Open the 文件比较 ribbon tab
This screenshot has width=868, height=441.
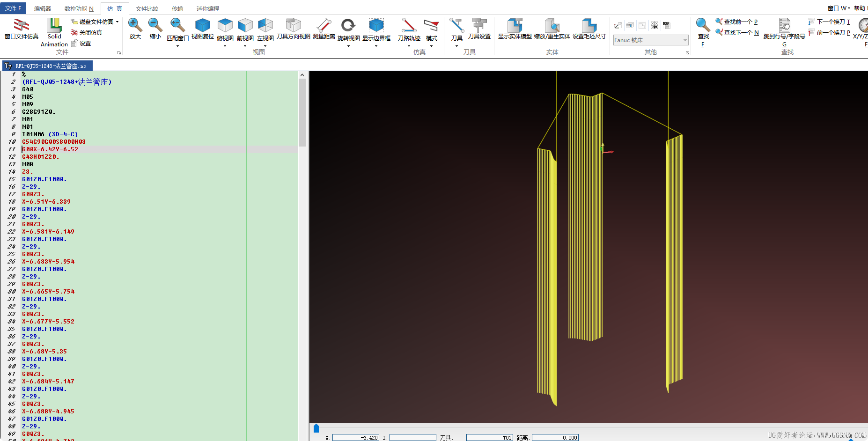pyautogui.click(x=147, y=8)
